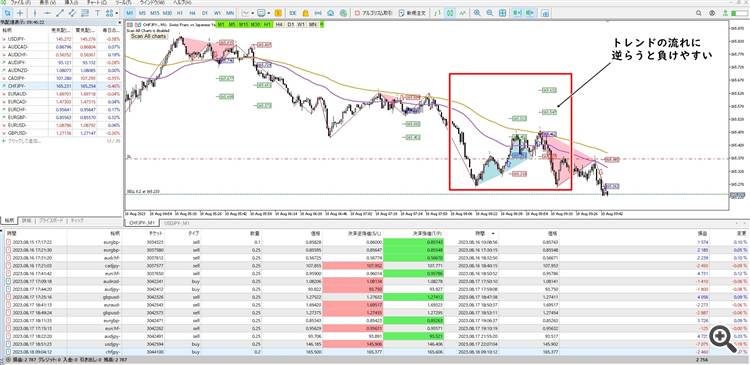Zoom in on the chart

tap(477, 13)
